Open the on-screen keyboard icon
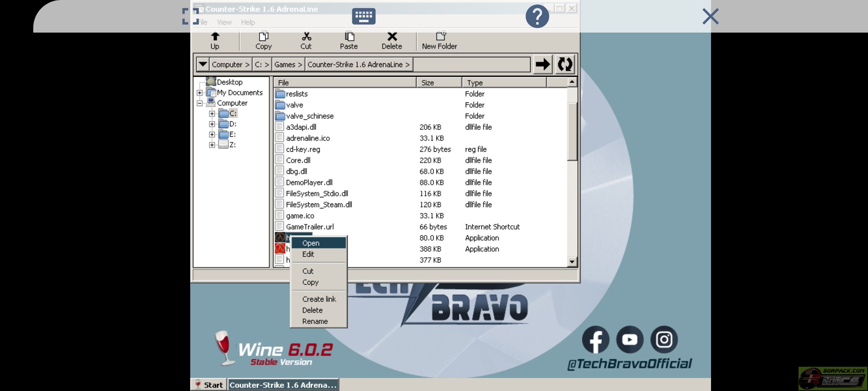Image resolution: width=868 pixels, height=391 pixels. [x=363, y=16]
